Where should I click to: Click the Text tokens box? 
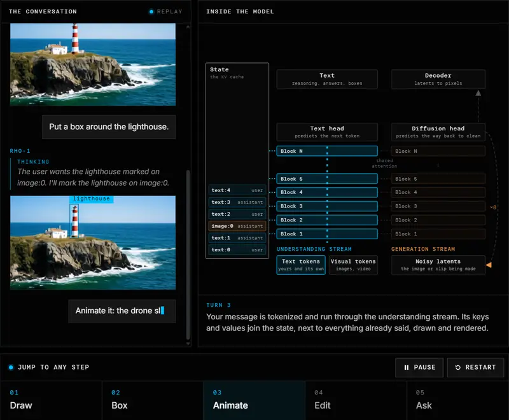point(301,265)
